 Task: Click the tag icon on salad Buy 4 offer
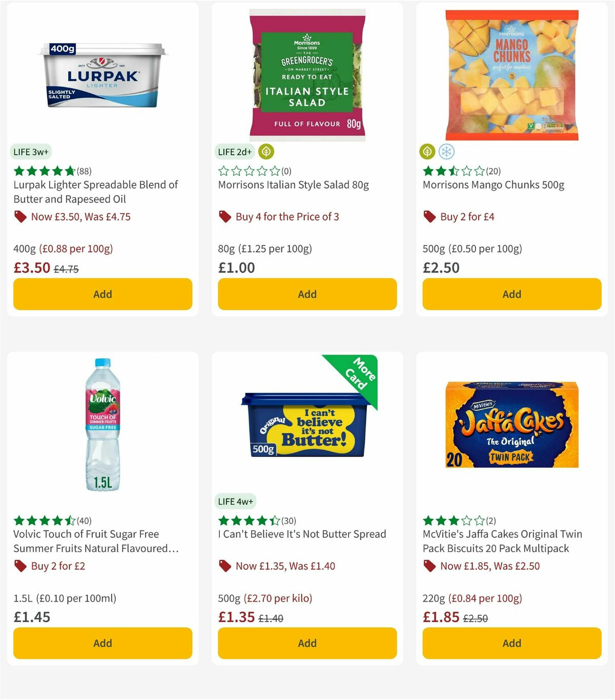coord(224,217)
